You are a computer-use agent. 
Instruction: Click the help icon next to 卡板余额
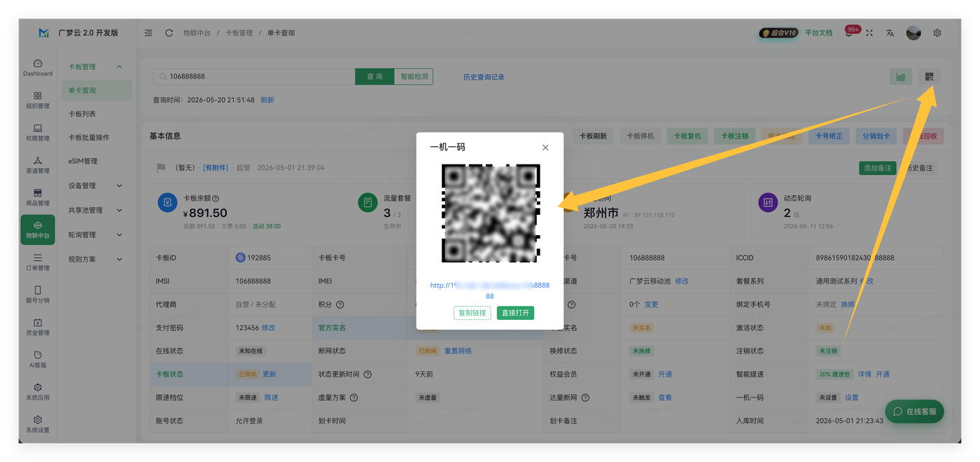216,199
